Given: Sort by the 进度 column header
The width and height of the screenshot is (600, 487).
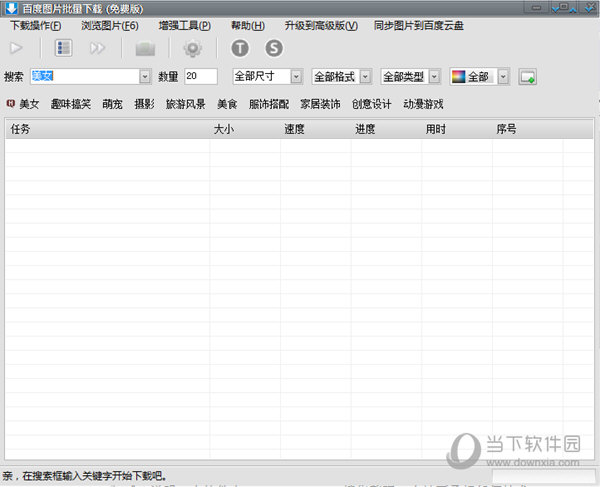Looking at the screenshot, I should coord(386,129).
